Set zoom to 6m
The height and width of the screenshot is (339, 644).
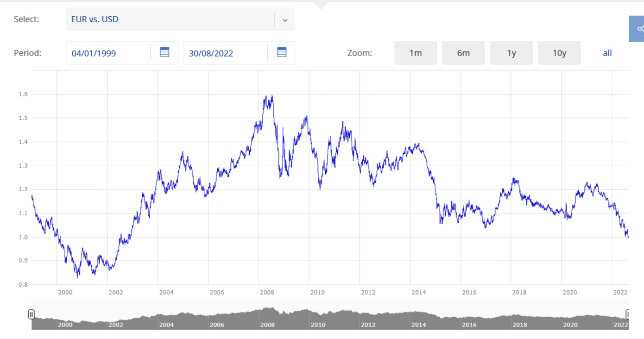click(x=463, y=53)
